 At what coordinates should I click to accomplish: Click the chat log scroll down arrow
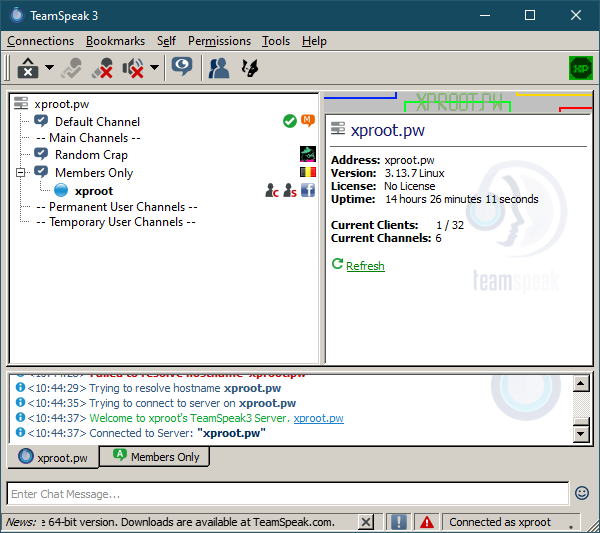click(x=581, y=434)
